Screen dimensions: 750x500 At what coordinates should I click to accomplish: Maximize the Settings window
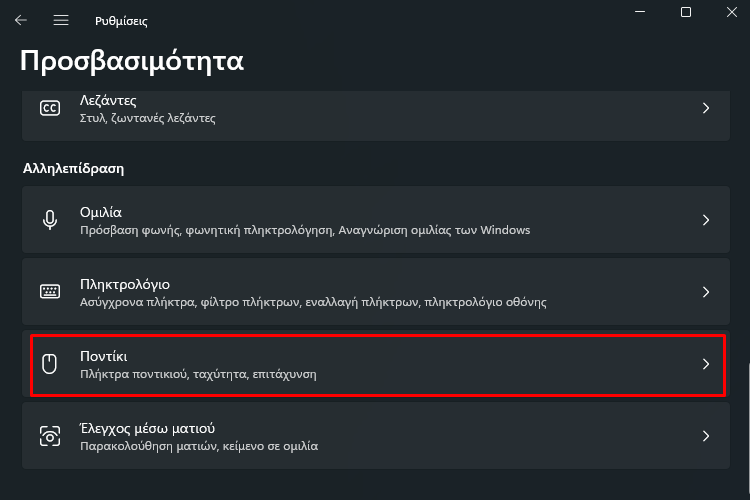tap(686, 12)
